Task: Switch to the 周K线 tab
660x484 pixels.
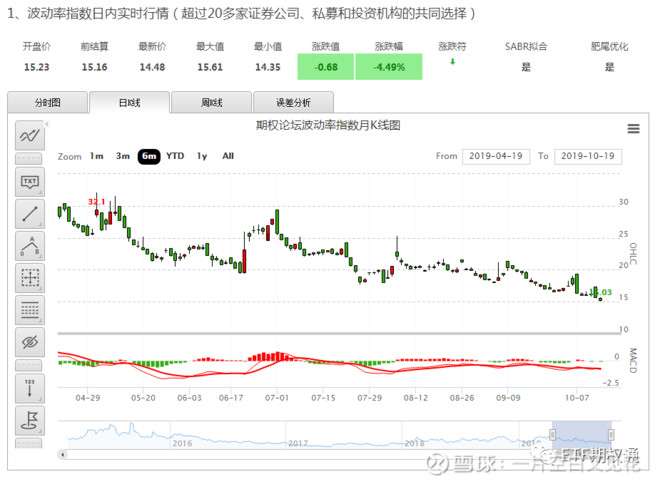Action: tap(211, 102)
